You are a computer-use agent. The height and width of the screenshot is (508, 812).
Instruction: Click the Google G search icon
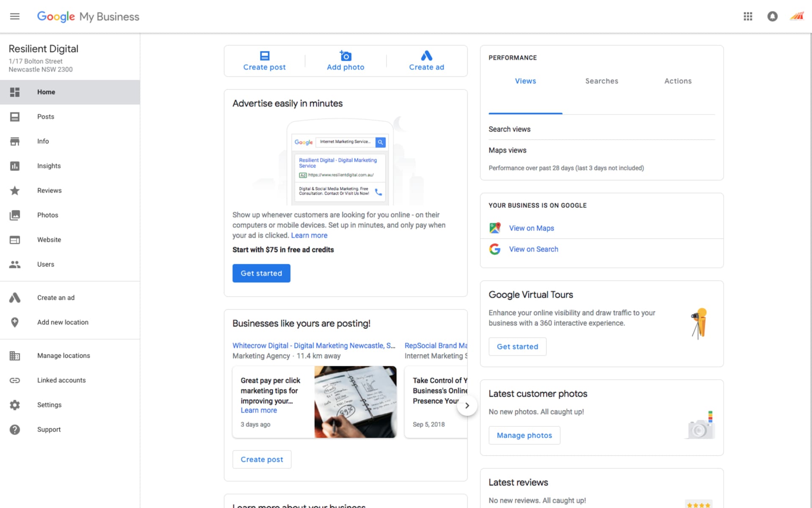click(x=495, y=249)
